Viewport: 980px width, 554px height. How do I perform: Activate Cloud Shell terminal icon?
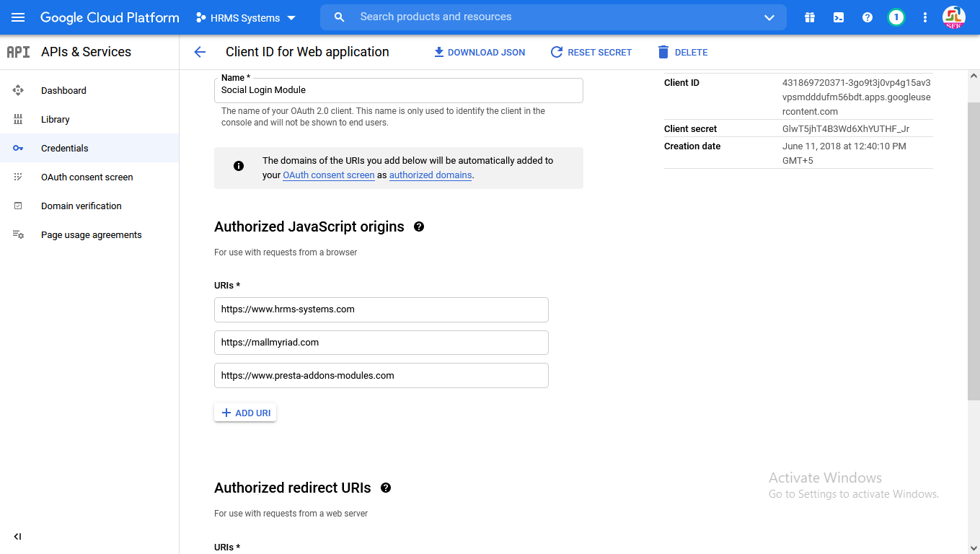coord(839,17)
